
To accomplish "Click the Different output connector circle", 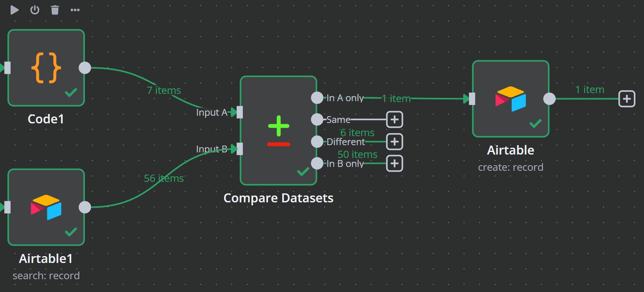I will [317, 141].
